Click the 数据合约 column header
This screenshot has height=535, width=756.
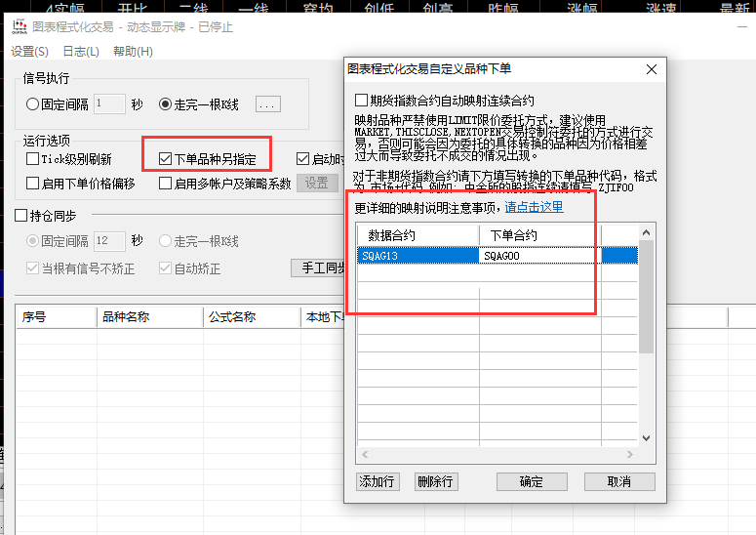tap(418, 235)
